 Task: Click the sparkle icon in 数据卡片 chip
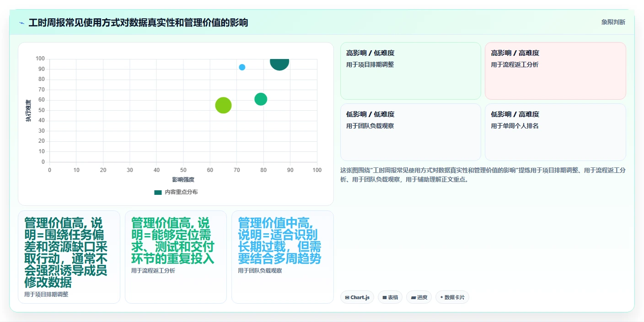tap(441, 297)
